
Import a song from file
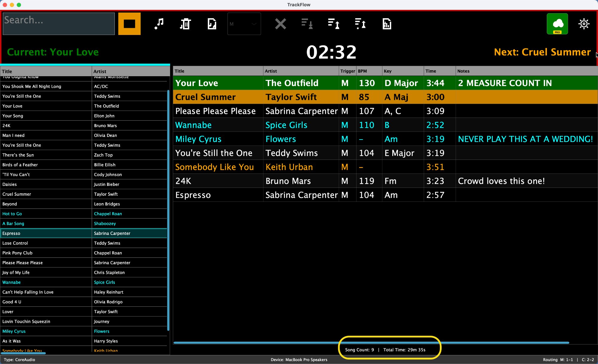tap(212, 24)
